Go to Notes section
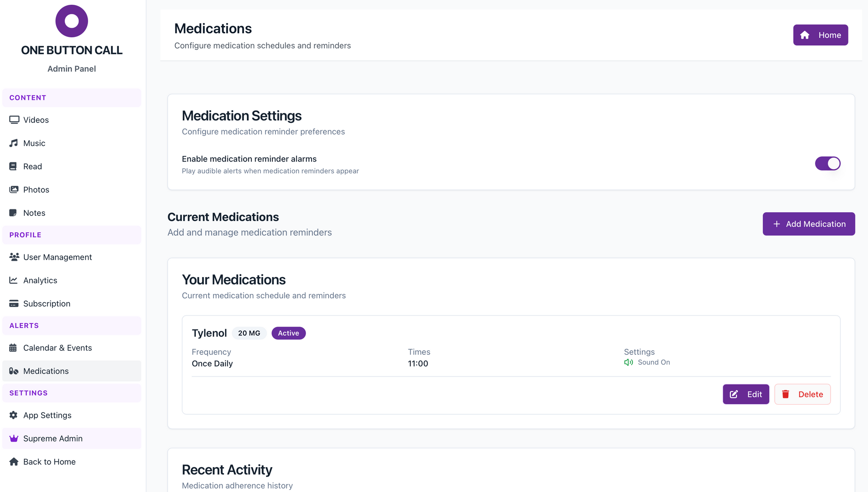The width and height of the screenshot is (868, 492). (x=34, y=213)
